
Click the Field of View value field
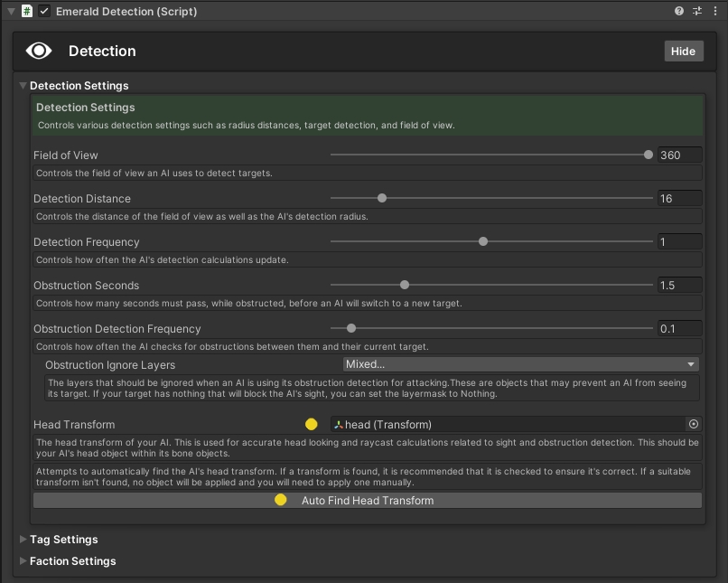[x=679, y=155]
